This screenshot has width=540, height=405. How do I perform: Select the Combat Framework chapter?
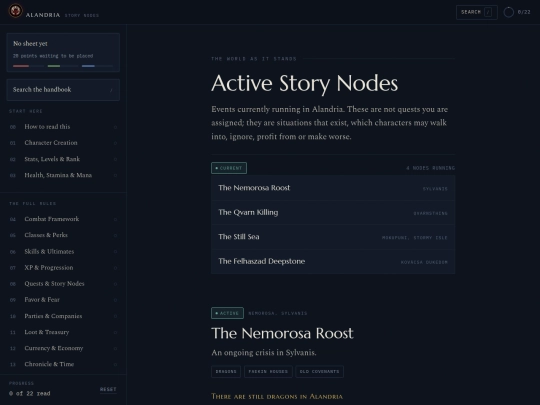[x=63, y=219]
